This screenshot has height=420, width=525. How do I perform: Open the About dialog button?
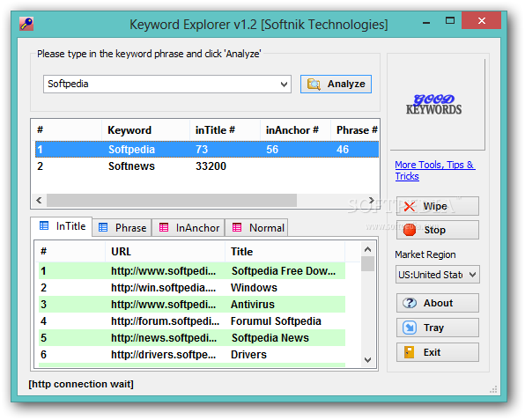tap(437, 303)
